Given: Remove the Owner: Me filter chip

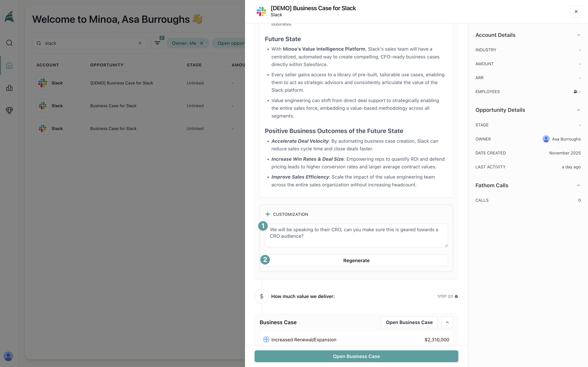Looking at the screenshot, I should pyautogui.click(x=201, y=43).
